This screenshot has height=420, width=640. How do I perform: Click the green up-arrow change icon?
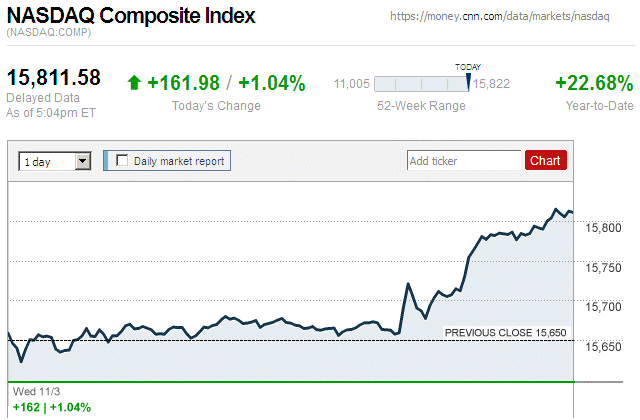tap(135, 83)
